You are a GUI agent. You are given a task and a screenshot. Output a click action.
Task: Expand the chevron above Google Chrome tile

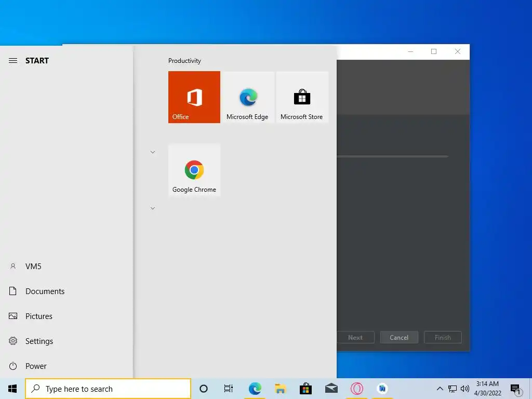pyautogui.click(x=153, y=152)
